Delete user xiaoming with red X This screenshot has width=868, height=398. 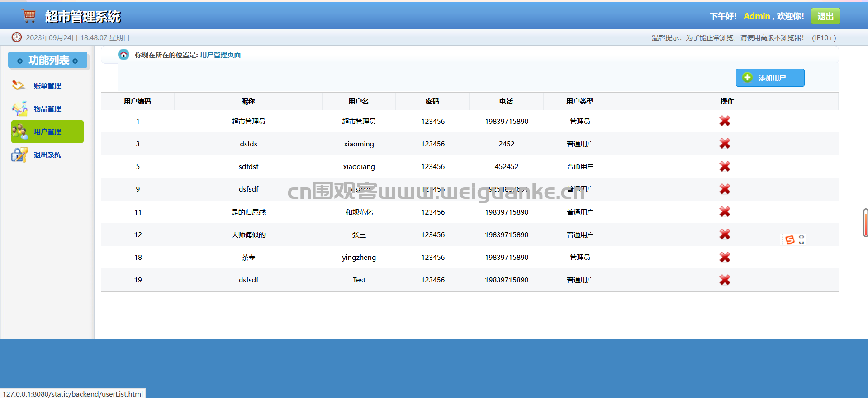click(725, 144)
